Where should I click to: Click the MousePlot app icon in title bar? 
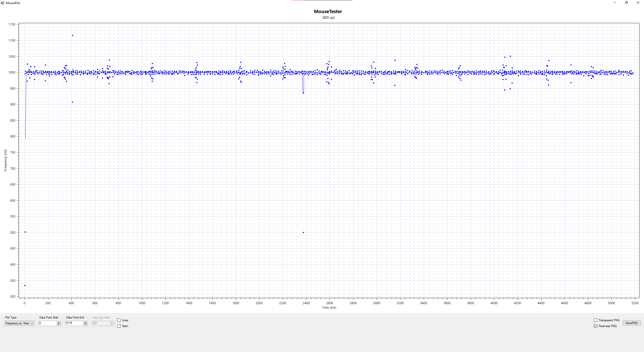click(x=3, y=3)
